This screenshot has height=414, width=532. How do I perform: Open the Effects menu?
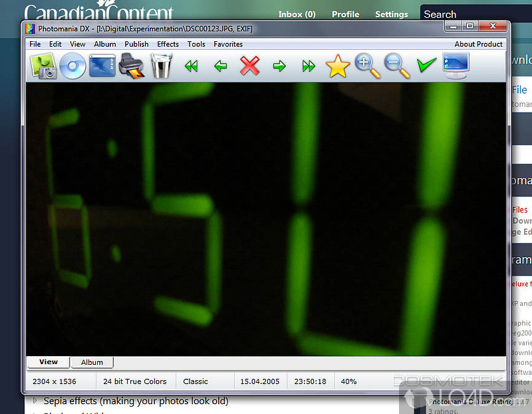tap(168, 44)
